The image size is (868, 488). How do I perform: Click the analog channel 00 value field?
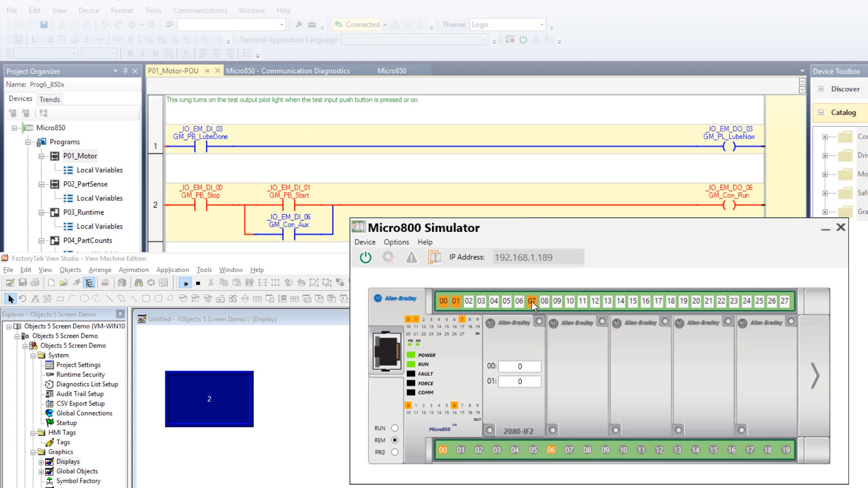point(520,366)
